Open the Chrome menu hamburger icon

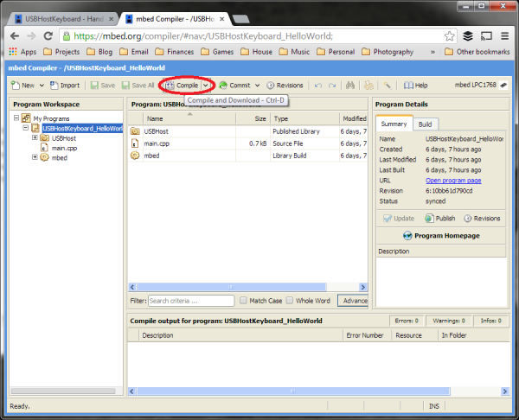pos(504,35)
